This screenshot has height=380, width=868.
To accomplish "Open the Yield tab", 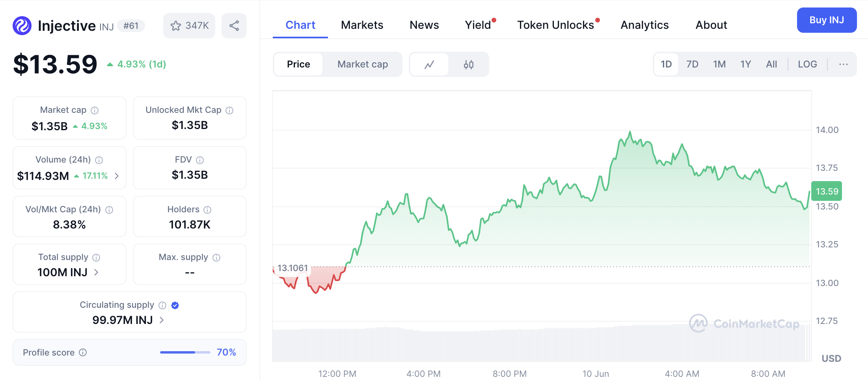I will click(x=478, y=25).
